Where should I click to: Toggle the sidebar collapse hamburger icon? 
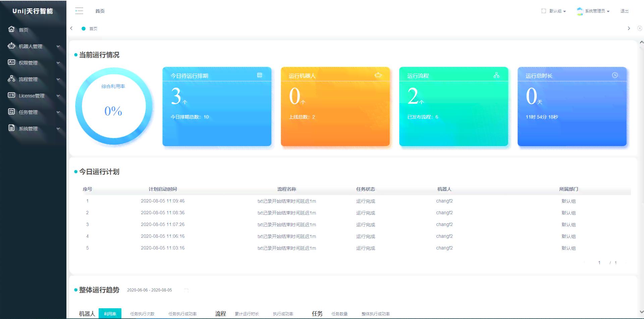tap(79, 11)
